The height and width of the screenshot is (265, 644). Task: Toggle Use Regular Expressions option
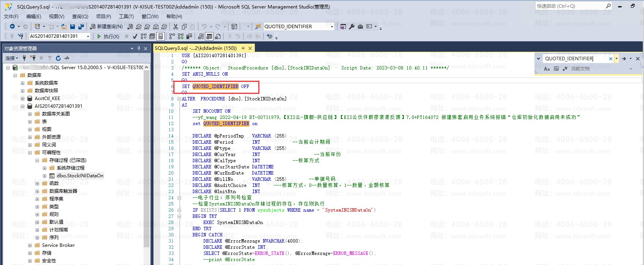pyautogui.click(x=565, y=69)
